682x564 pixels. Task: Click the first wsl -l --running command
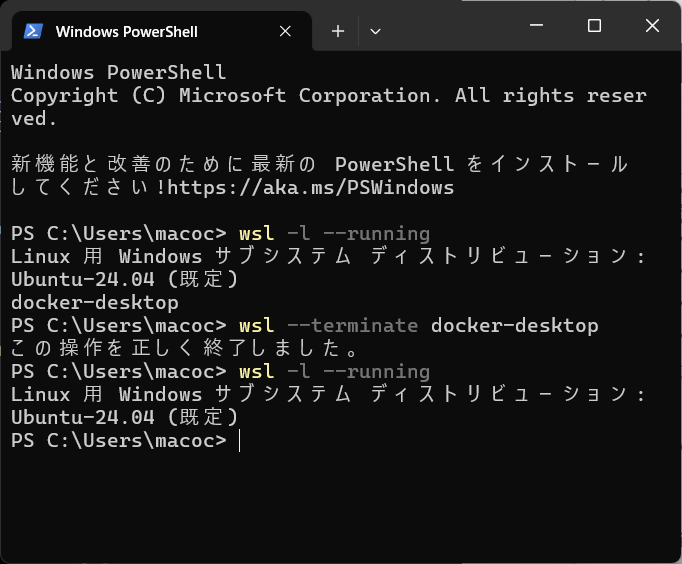[334, 234]
